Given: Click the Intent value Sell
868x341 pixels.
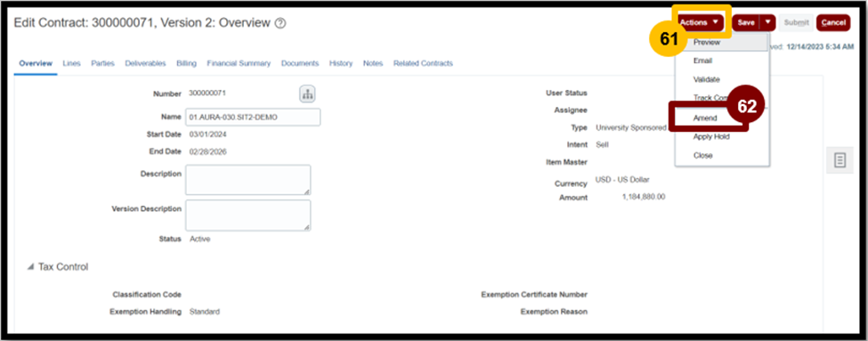Looking at the screenshot, I should pyautogui.click(x=602, y=144).
